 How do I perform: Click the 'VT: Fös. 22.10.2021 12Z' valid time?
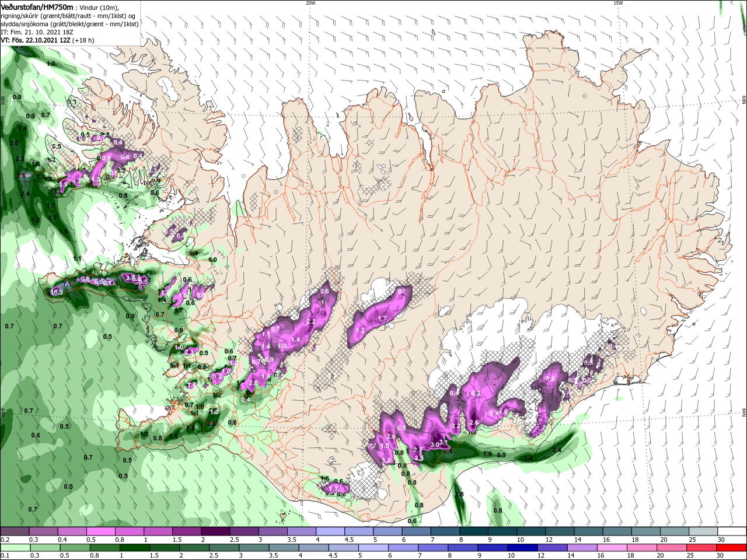pyautogui.click(x=35, y=40)
